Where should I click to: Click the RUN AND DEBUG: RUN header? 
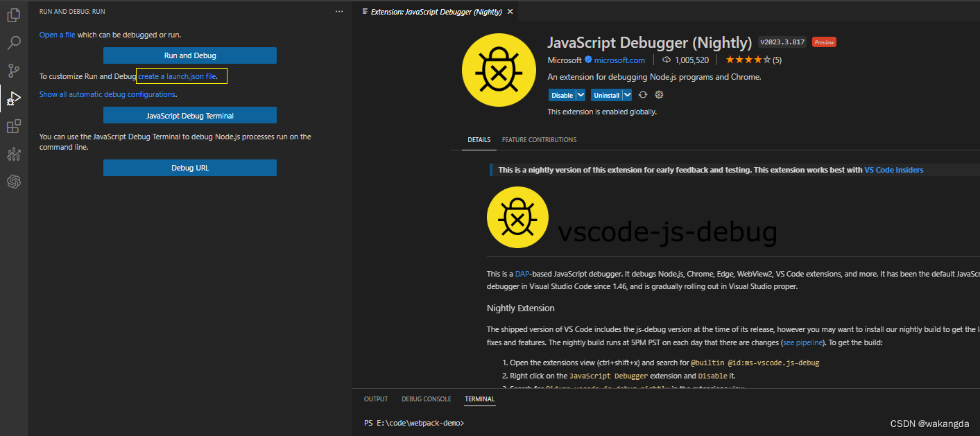[x=72, y=12]
